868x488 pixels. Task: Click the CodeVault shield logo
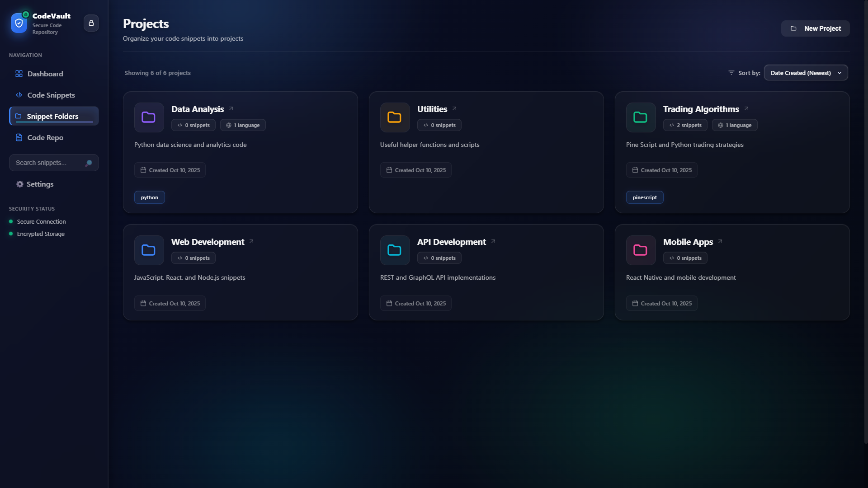19,23
